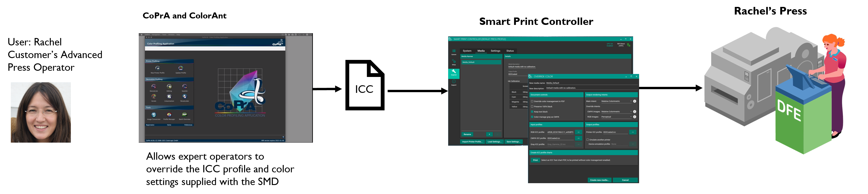The image size is (868, 194).
Task: Open Profile Manager in CoPrA
Action: pos(169,116)
